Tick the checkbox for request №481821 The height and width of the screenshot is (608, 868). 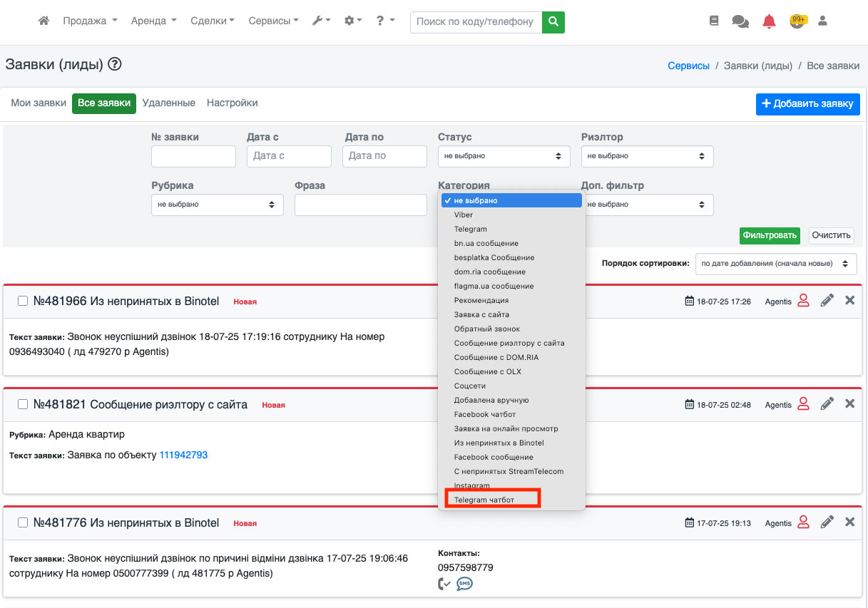[23, 404]
